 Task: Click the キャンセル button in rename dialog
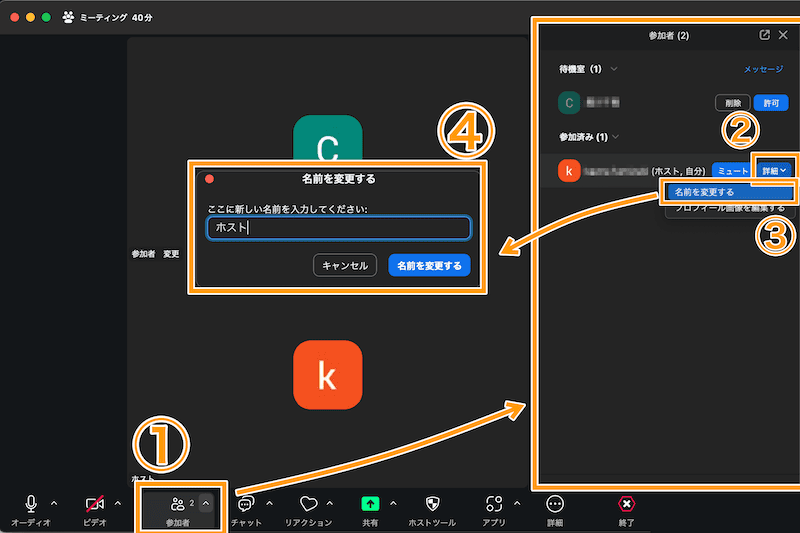(x=345, y=265)
